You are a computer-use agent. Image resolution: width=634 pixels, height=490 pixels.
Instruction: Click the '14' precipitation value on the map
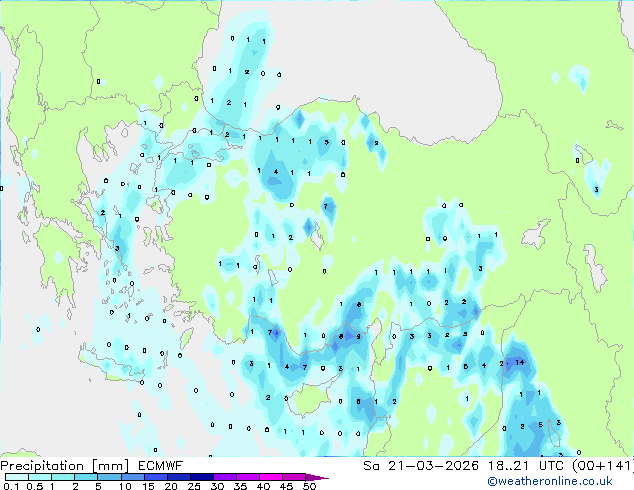click(520, 362)
